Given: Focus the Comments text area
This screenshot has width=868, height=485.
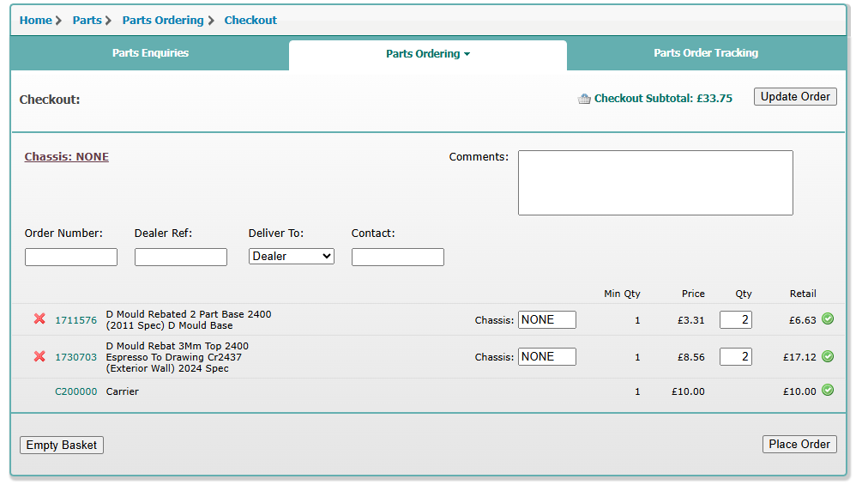Looking at the screenshot, I should click(654, 183).
